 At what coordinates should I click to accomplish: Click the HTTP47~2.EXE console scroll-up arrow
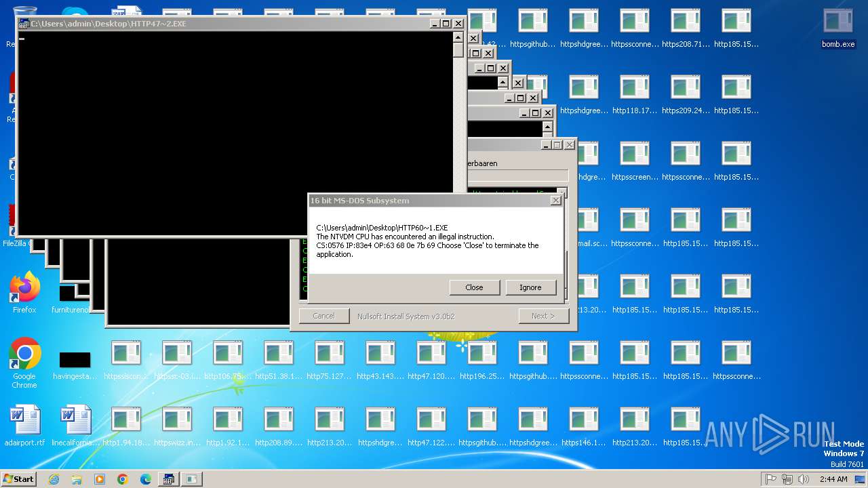pos(458,37)
